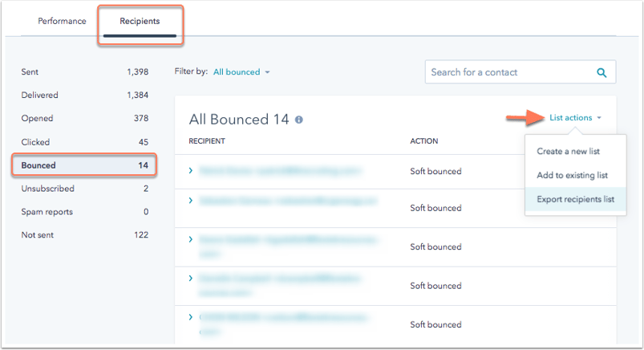644x350 pixels.
Task: Open the All bounced filter dropdown
Action: pyautogui.click(x=241, y=72)
